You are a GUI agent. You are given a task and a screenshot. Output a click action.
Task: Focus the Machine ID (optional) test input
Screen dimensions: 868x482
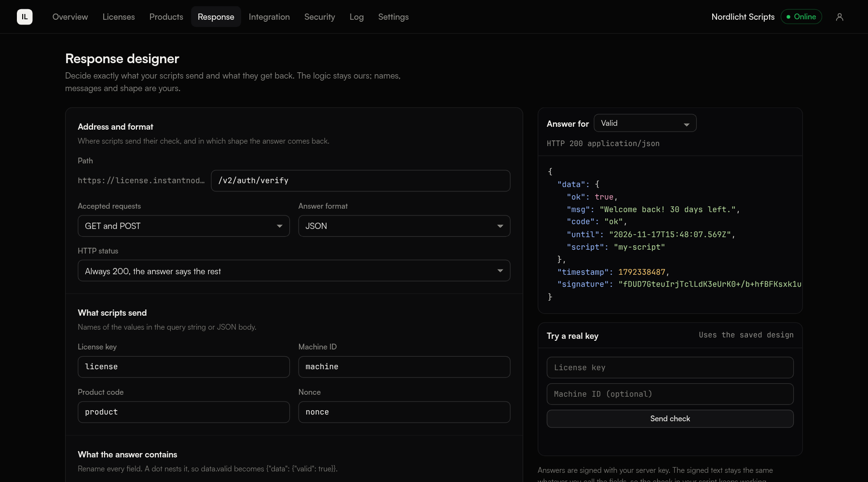(670, 394)
